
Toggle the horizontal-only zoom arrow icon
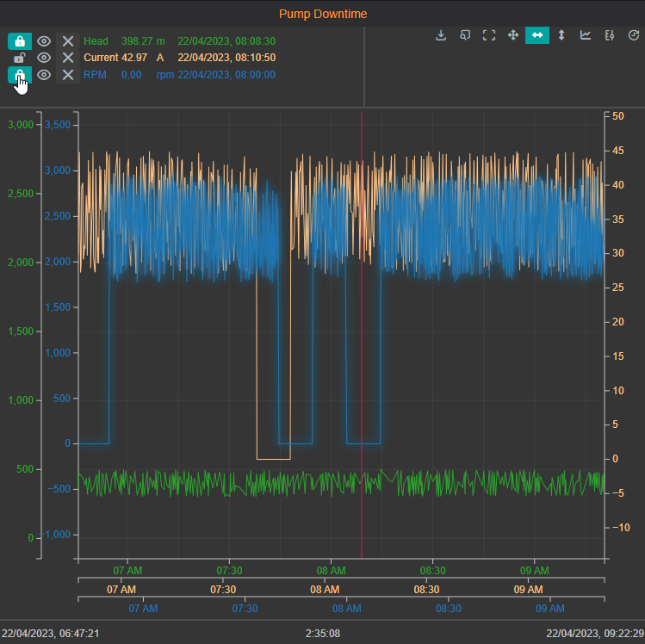537,35
